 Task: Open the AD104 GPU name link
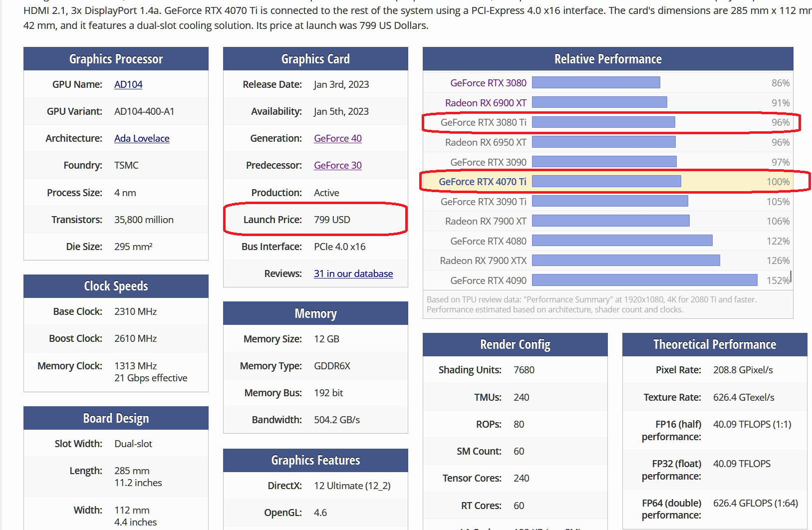(x=128, y=84)
